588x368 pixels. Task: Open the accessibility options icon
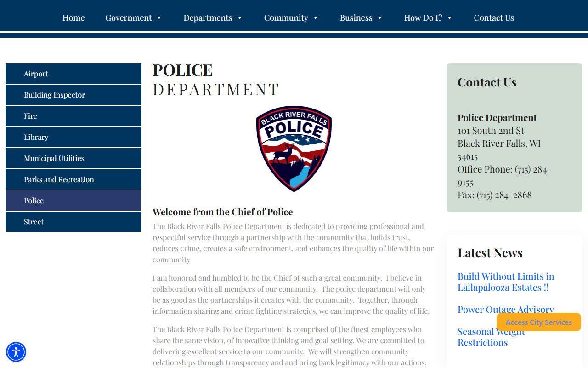16,352
